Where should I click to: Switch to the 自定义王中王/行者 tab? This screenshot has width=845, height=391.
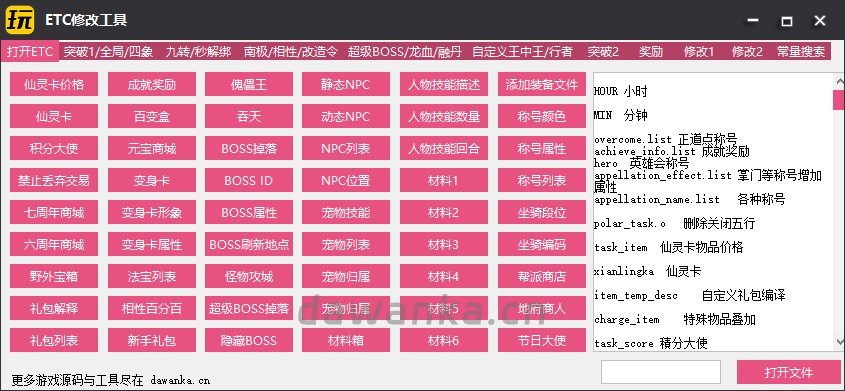pos(522,52)
